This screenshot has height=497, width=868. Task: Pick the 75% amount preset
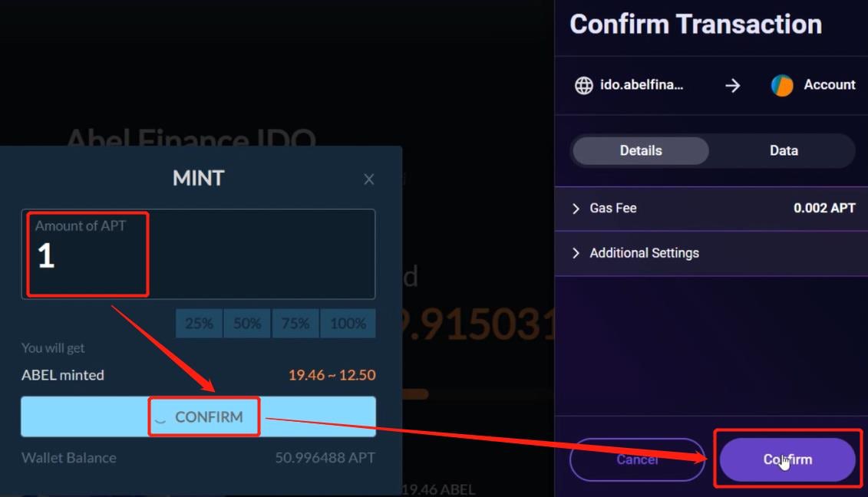pyautogui.click(x=295, y=324)
